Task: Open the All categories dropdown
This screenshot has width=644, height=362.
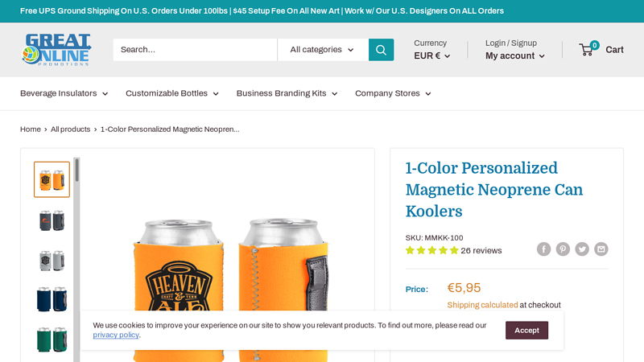Action: coord(322,50)
